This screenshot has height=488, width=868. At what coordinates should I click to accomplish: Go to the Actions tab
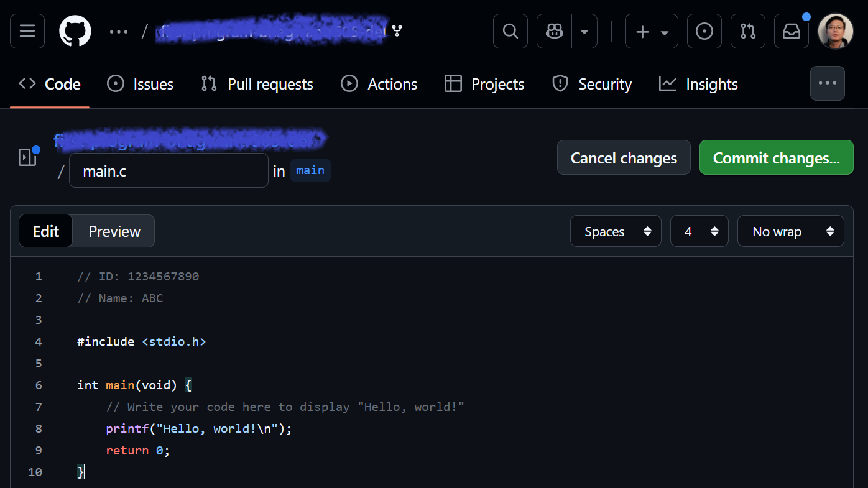pos(379,84)
